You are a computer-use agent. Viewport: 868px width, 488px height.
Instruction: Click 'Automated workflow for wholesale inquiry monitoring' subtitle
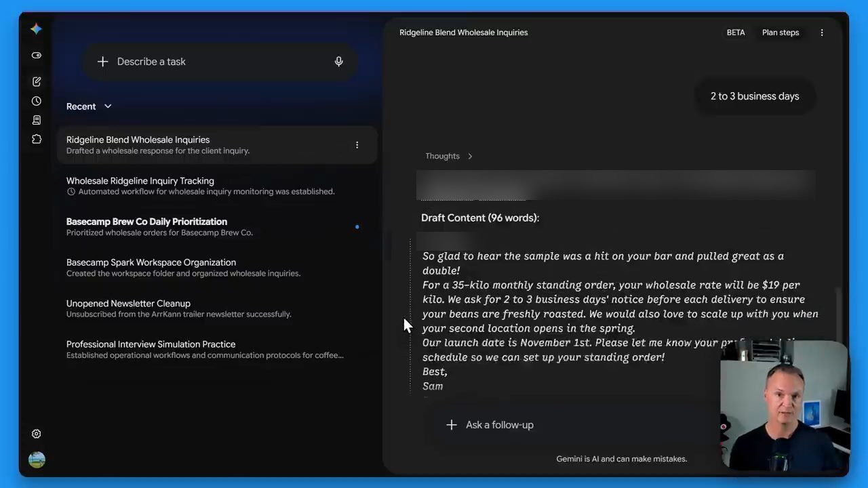(206, 192)
